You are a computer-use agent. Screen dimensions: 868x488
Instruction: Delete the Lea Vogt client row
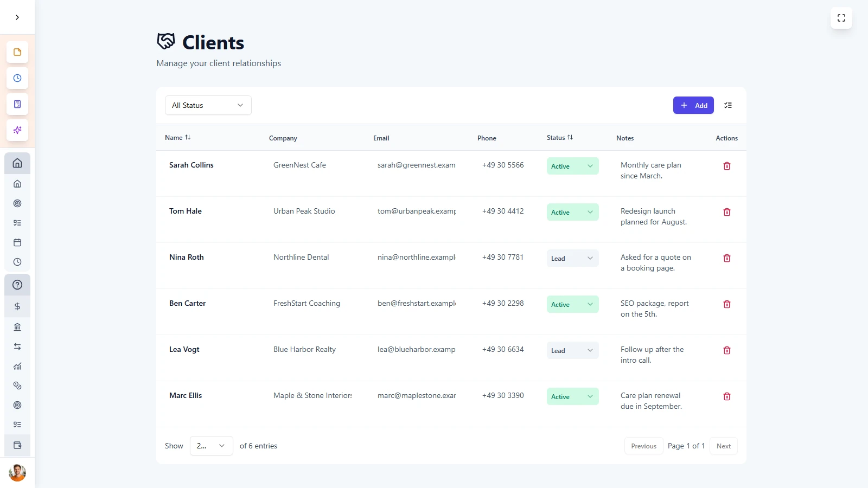[727, 350]
